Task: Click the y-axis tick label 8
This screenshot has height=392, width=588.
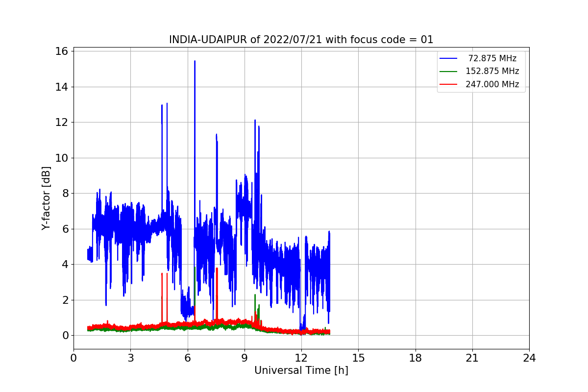Action: tap(65, 193)
